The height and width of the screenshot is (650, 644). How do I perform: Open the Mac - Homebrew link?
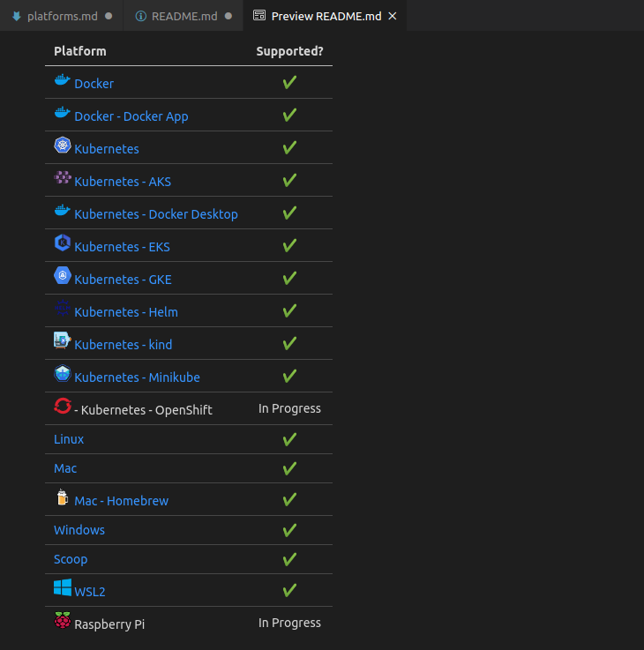tap(121, 501)
